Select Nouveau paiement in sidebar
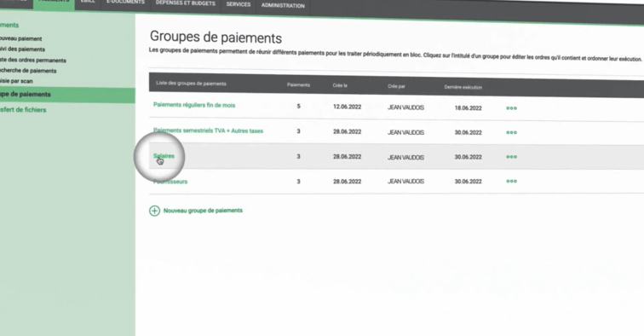The height and width of the screenshot is (336, 644). point(21,38)
